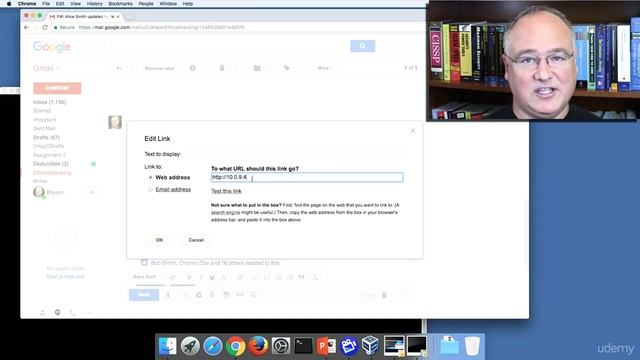Open the blue video camera app in dock
This screenshot has width=640, height=360.
click(349, 346)
